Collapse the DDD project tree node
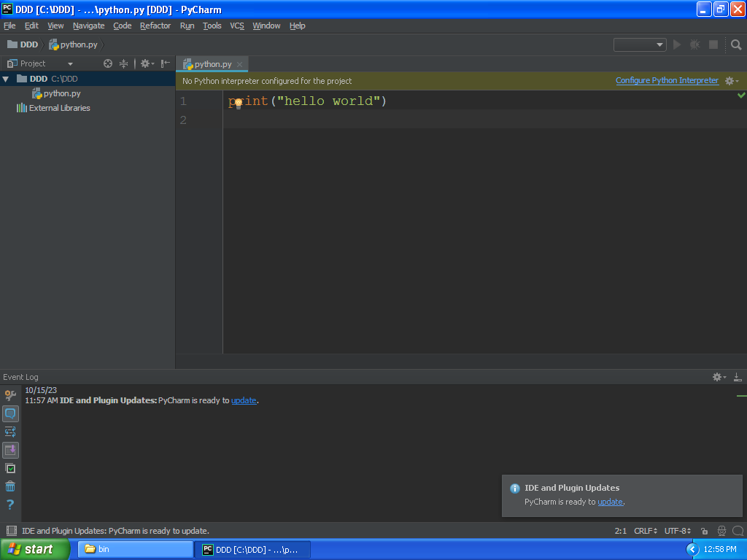This screenshot has width=747, height=560. coord(6,79)
